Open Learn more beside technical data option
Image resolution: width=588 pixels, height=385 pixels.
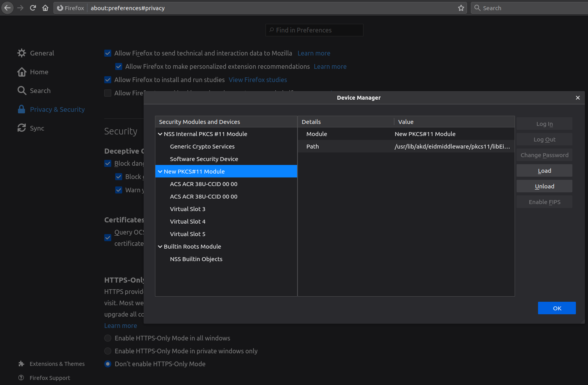coord(314,53)
